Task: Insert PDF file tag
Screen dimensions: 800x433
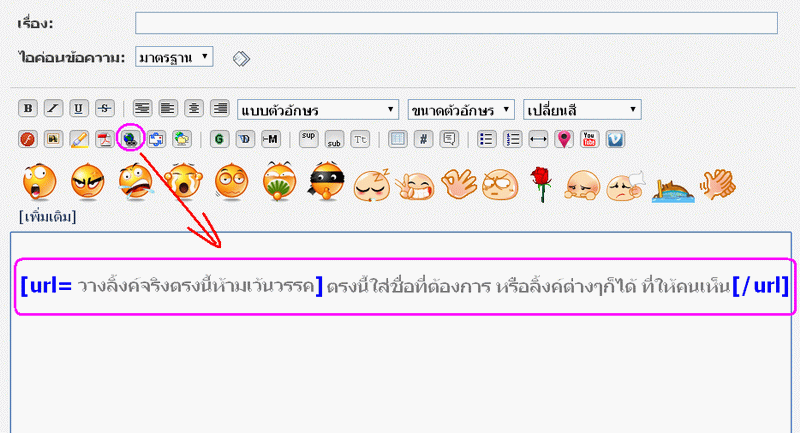Action: pos(105,139)
